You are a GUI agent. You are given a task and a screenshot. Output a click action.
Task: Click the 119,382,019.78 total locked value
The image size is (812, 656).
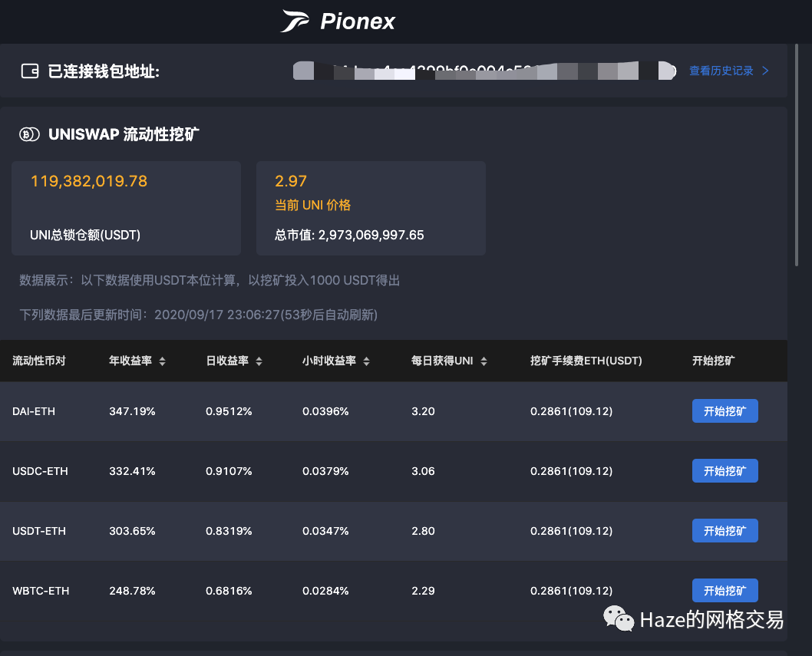89,181
